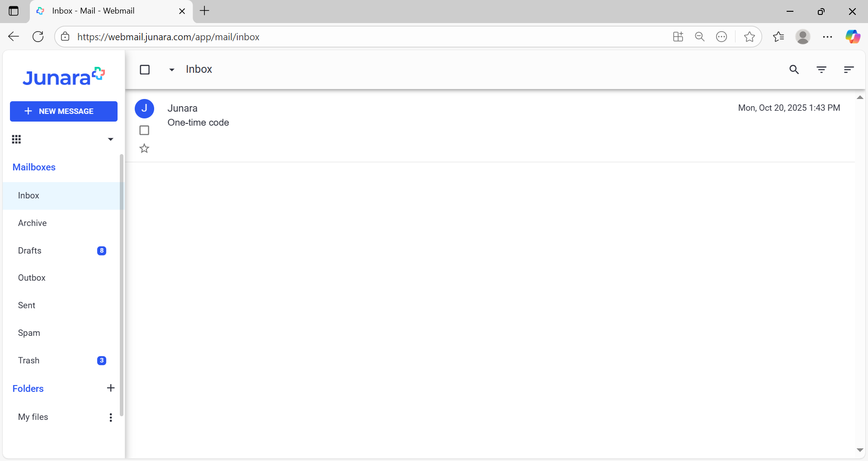Open the favorites list
This screenshot has width=868, height=461.
coord(778,37)
